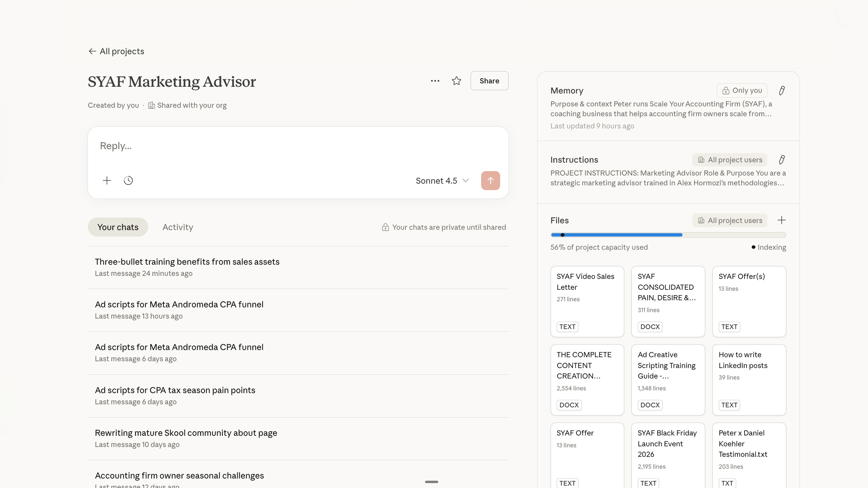The width and height of the screenshot is (868, 488).
Task: Open Instructions 'All project users' visibility selector
Action: [x=729, y=160]
